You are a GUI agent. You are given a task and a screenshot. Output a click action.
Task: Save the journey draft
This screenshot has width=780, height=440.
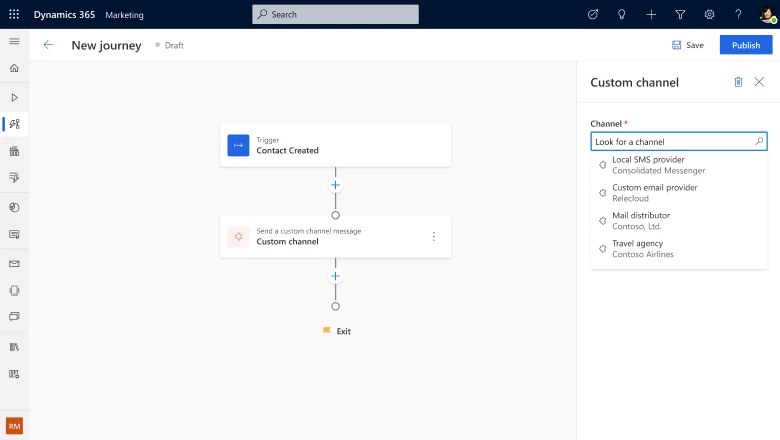[687, 45]
